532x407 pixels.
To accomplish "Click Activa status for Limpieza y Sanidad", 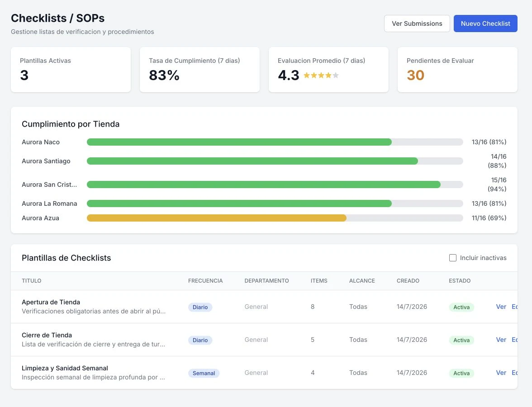I will (x=461, y=373).
